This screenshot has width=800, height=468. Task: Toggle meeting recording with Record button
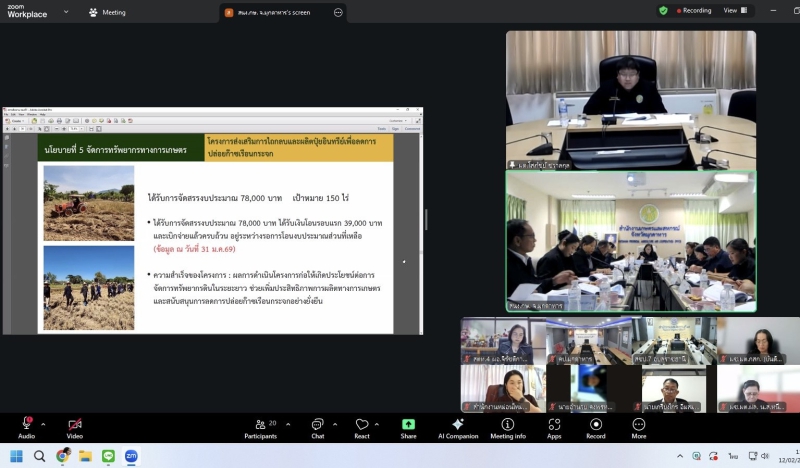596,425
